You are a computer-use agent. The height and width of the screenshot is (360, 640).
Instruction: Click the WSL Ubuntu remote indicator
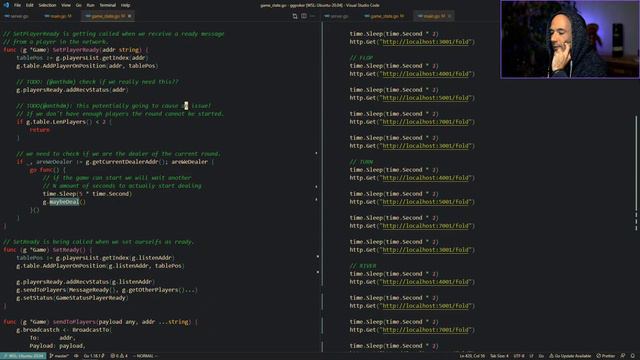[23, 356]
